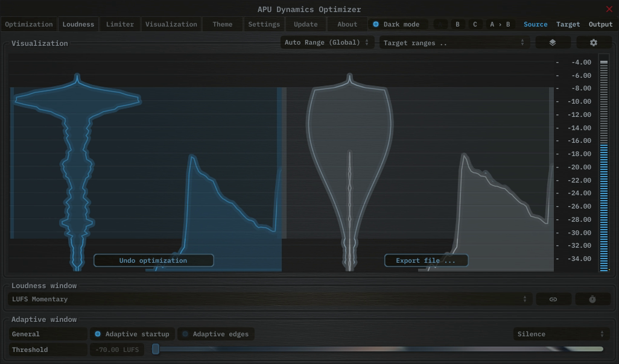Select preset slot B
Image resolution: width=619 pixels, height=364 pixels.
point(457,25)
